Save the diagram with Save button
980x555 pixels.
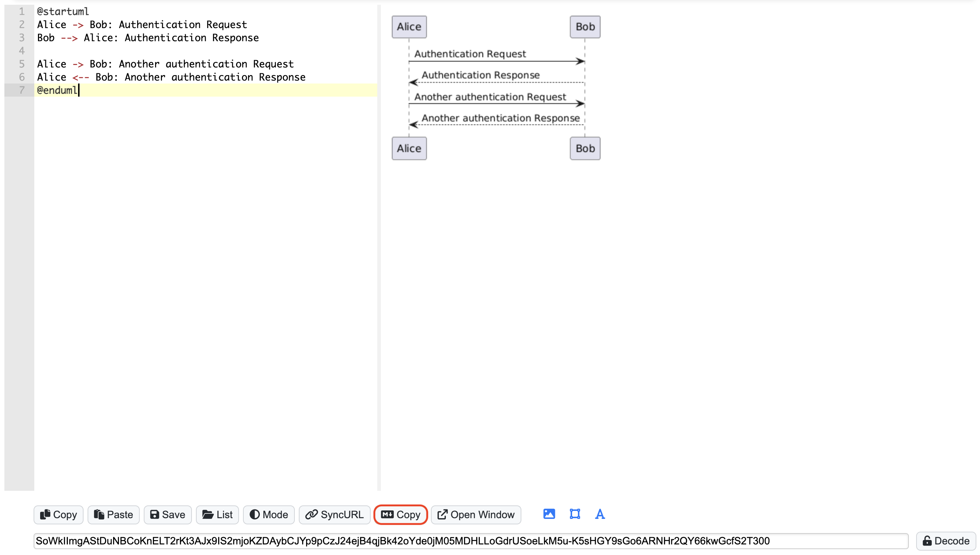(167, 515)
